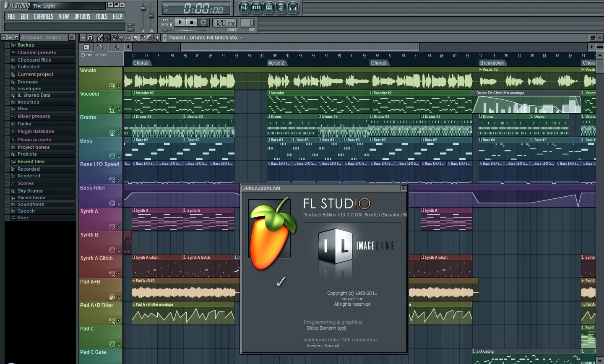Mute the Synth A track

[118, 226]
